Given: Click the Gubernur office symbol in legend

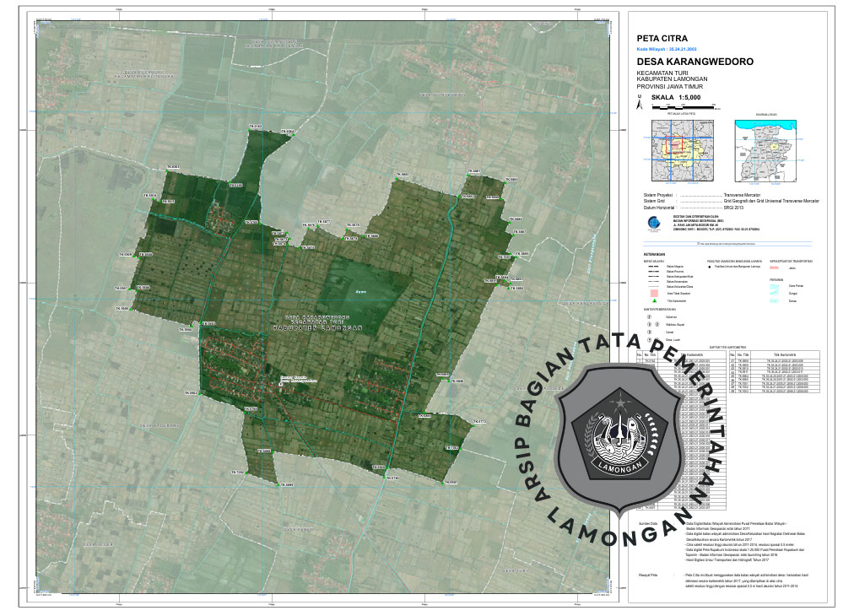Looking at the screenshot, I should coord(649,317).
